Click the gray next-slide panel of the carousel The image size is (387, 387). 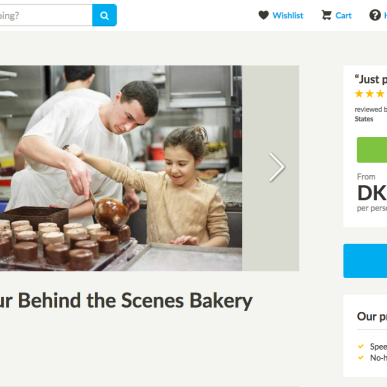pyautogui.click(x=270, y=168)
